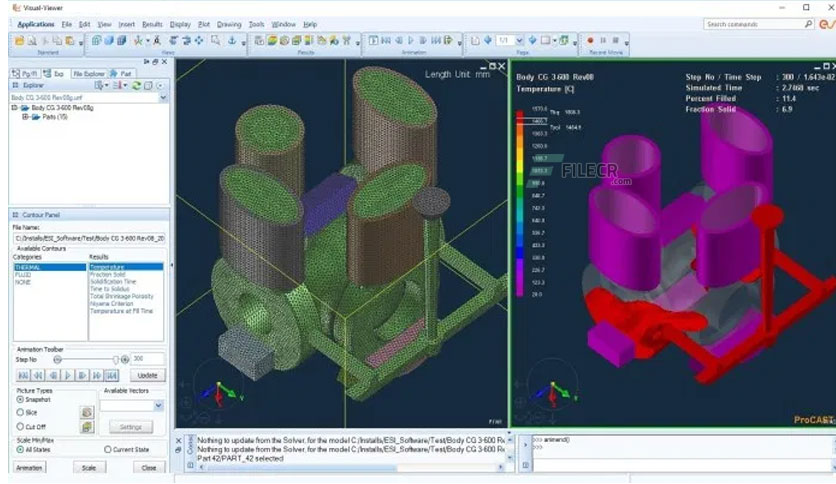
Task: Jump to first step in Animation Toolbar
Action: [x=23, y=375]
